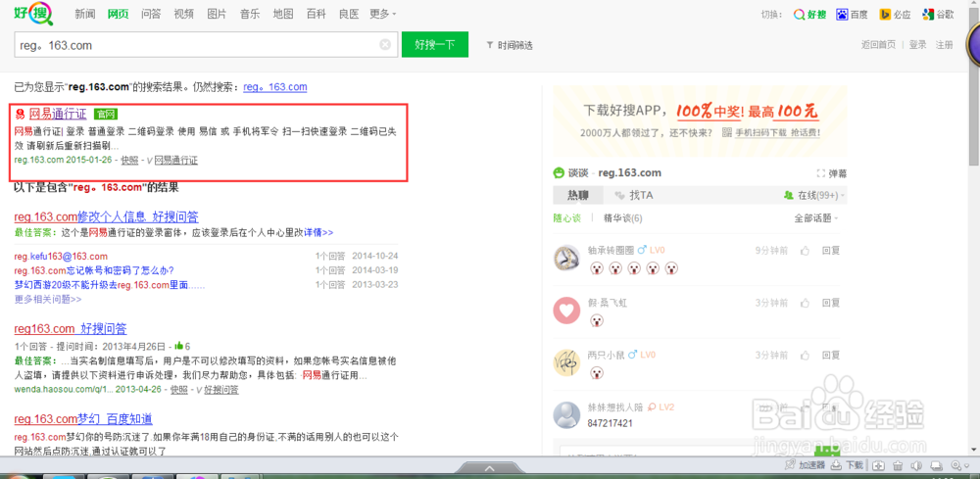Open reg163.com_好搜问答 result
This screenshot has width=980, height=479.
71,328
